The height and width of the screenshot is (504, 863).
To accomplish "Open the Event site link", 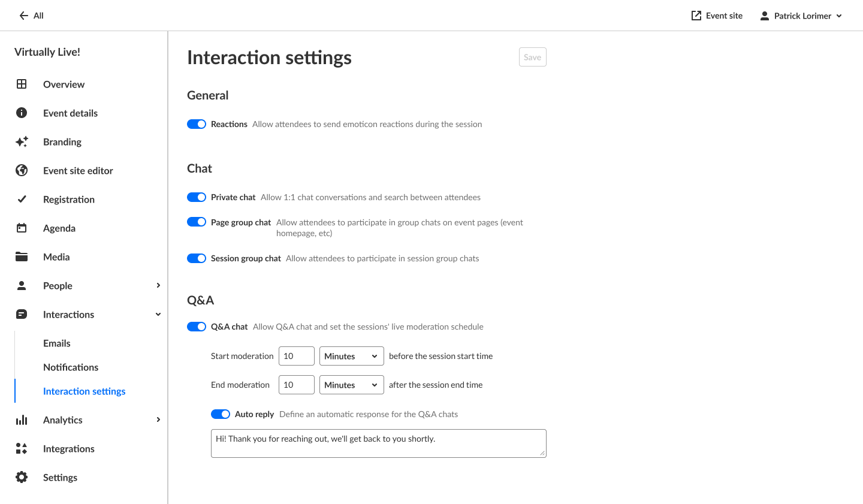I will coord(717,16).
